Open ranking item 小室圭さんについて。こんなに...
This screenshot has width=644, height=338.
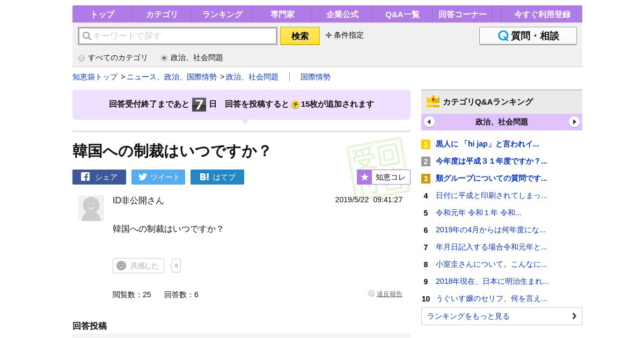492,264
